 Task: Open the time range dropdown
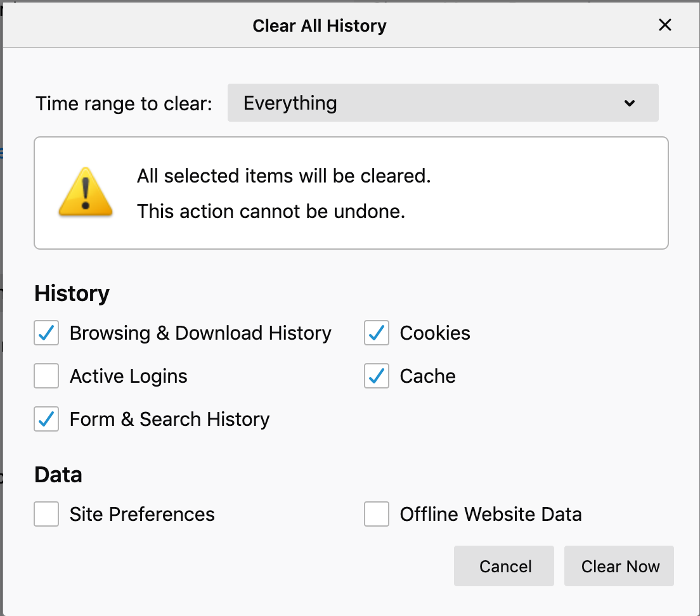(442, 103)
